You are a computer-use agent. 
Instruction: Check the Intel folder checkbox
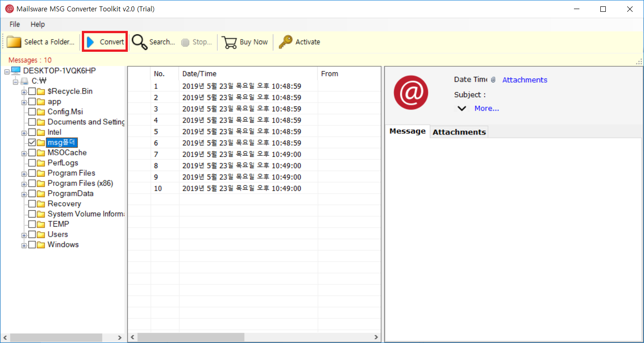pyautogui.click(x=32, y=132)
